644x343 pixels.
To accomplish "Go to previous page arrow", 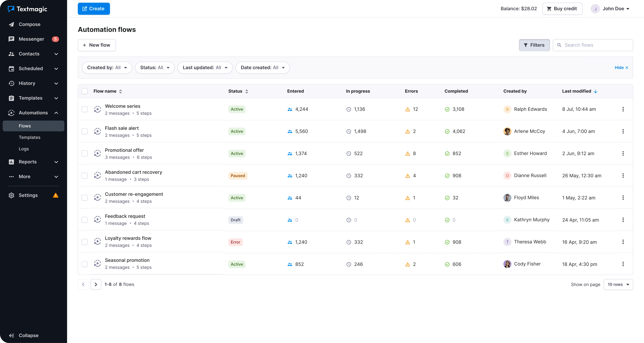I will click(83, 284).
